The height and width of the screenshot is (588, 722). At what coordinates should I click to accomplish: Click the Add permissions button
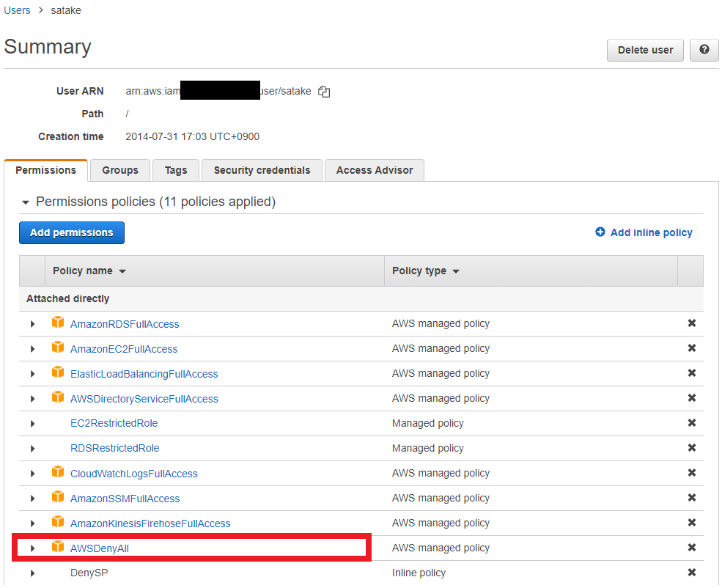(72, 232)
